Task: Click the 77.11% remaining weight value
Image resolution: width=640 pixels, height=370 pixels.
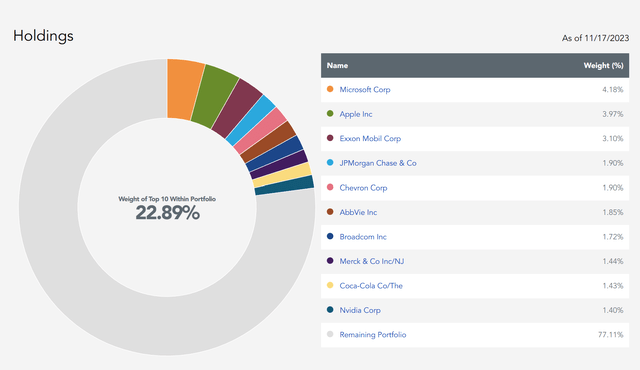Action: (x=611, y=335)
